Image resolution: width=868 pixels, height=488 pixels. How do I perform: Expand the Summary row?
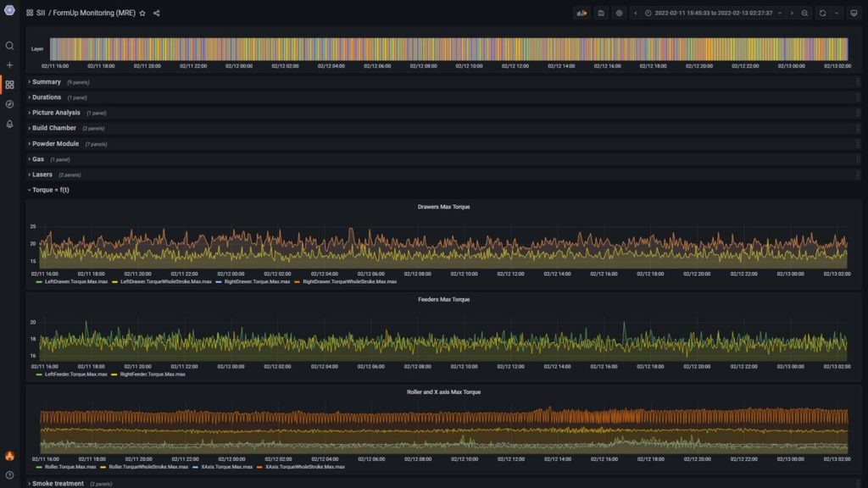[x=46, y=82]
